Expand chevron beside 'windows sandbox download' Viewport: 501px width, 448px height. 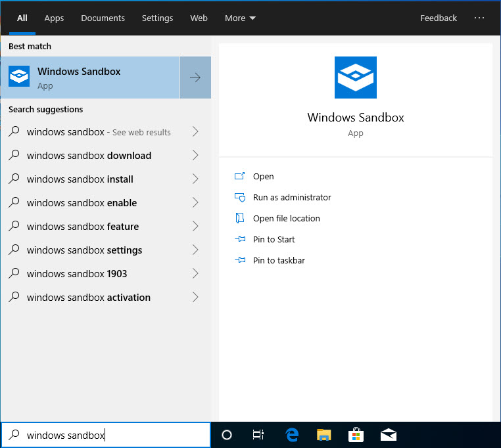click(195, 155)
